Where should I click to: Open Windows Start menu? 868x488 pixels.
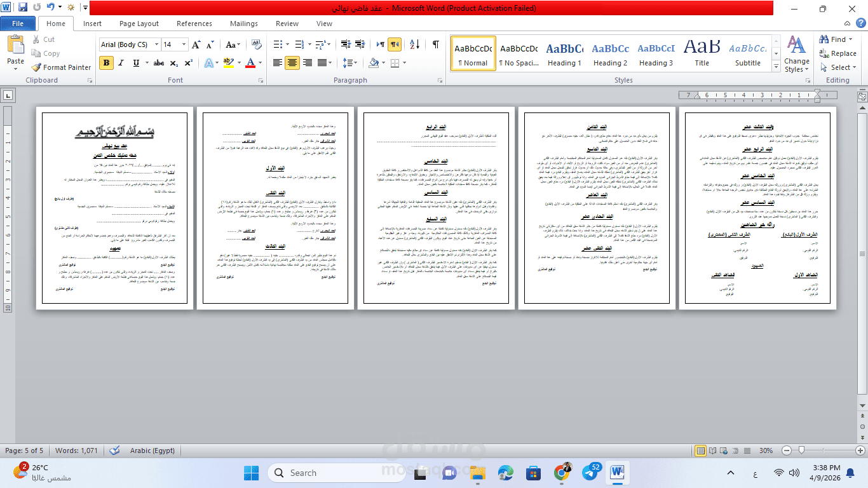coord(251,473)
